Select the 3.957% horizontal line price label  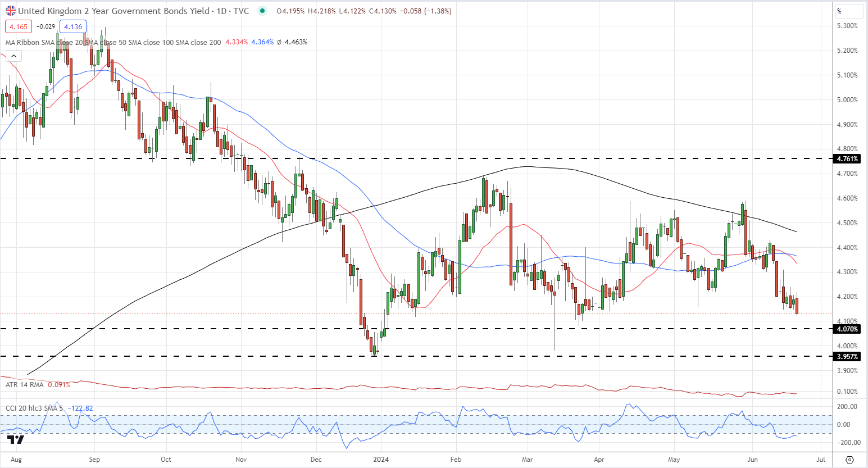tap(847, 357)
